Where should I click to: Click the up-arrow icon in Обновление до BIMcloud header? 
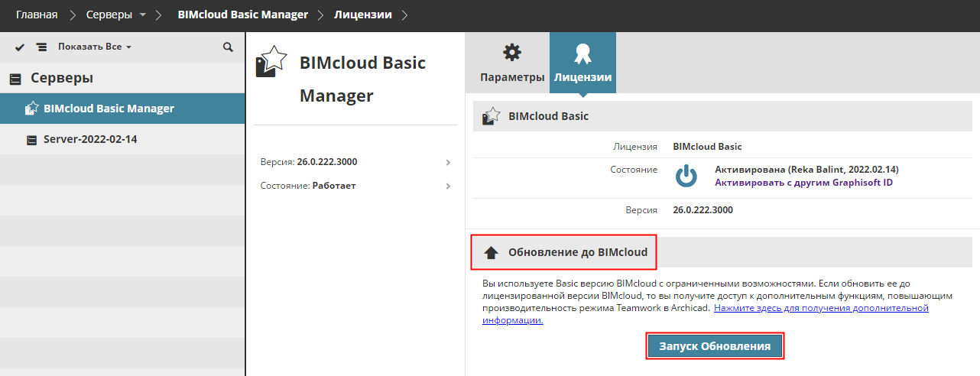[491, 252]
